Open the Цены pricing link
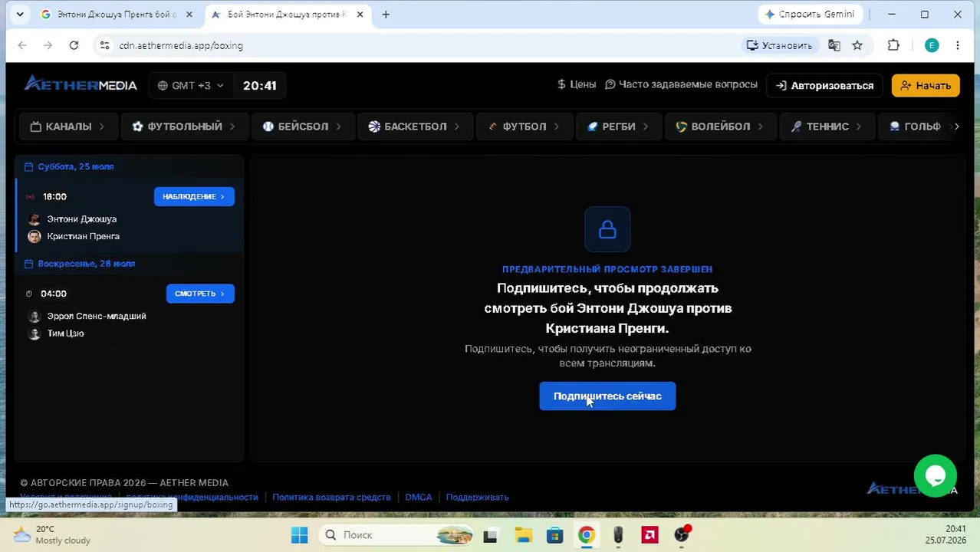 coord(577,84)
